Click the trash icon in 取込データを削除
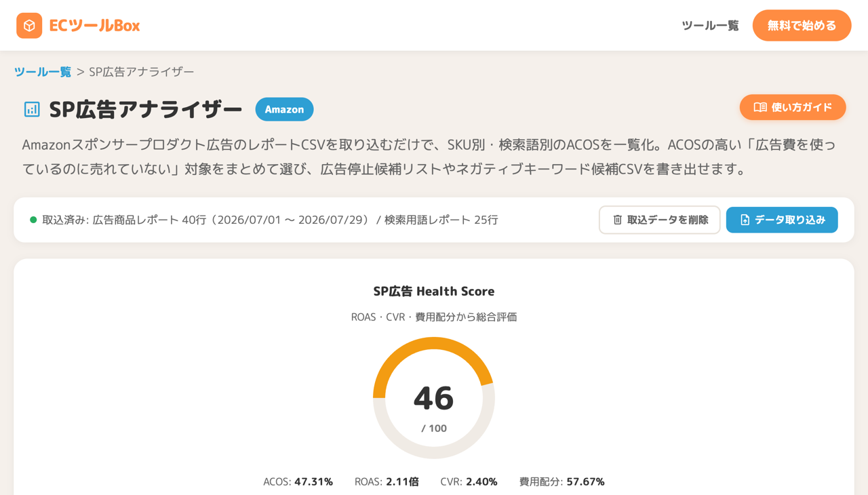Image resolution: width=868 pixels, height=495 pixels. pyautogui.click(x=617, y=220)
